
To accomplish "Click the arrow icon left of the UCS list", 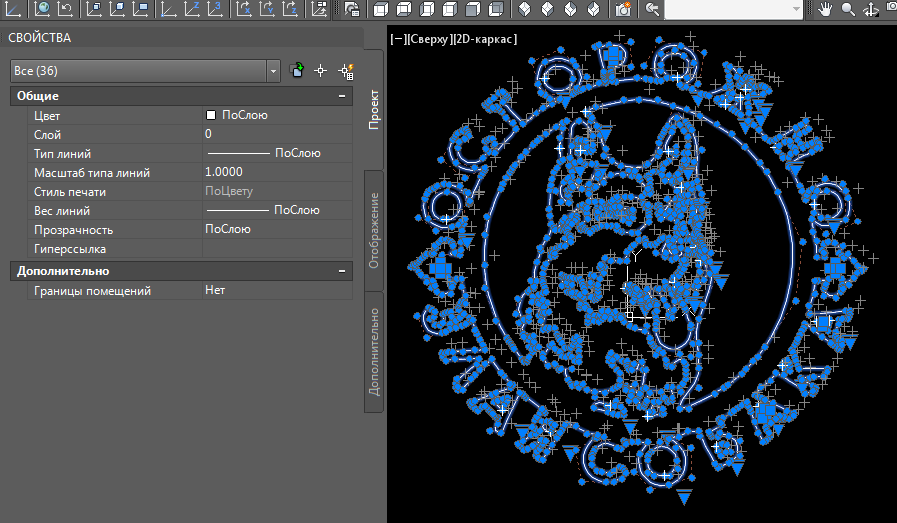I will [x=652, y=9].
